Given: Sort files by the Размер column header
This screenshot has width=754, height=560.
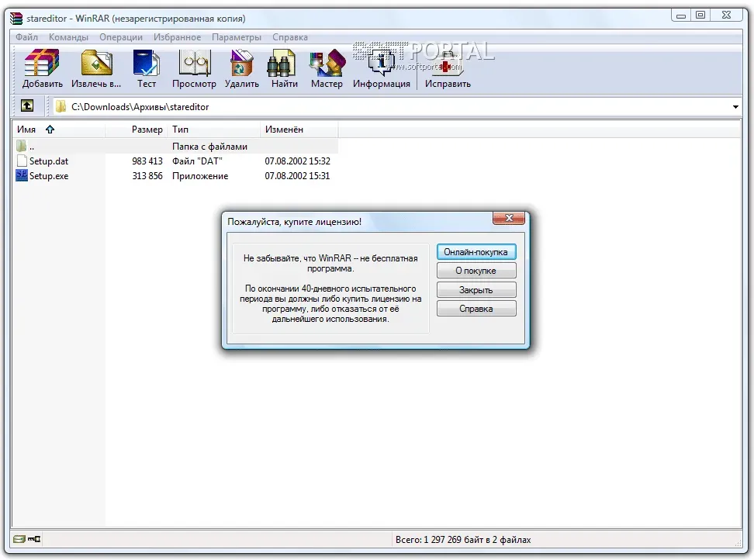Looking at the screenshot, I should [x=147, y=130].
